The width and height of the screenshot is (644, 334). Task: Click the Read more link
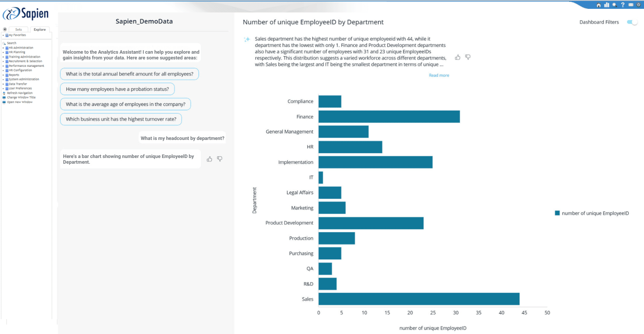click(x=439, y=75)
